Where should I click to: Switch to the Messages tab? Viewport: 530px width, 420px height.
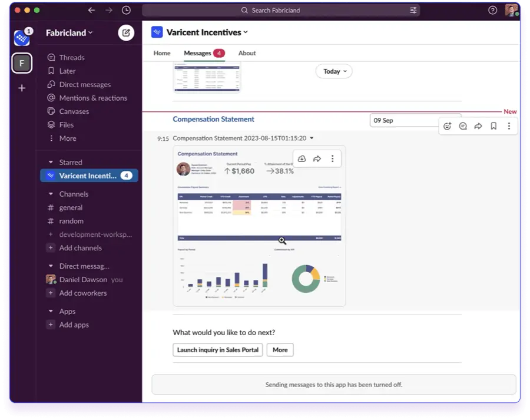click(204, 53)
